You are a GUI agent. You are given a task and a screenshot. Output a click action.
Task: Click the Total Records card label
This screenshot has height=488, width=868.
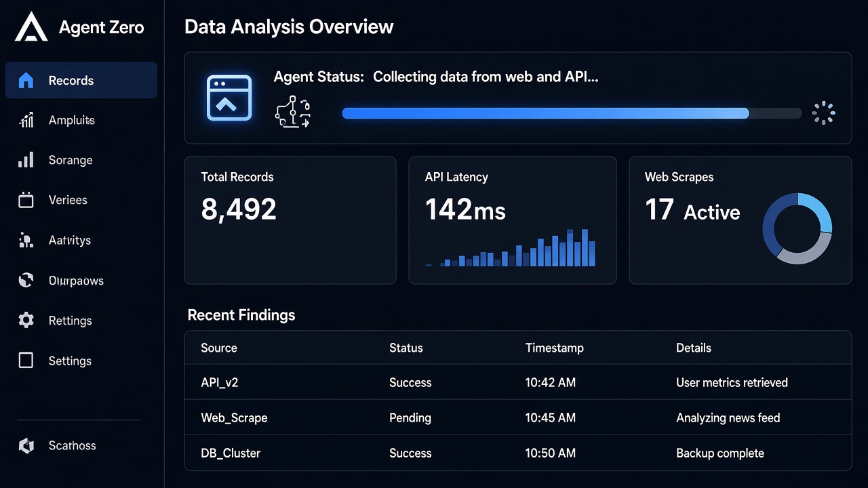[237, 177]
